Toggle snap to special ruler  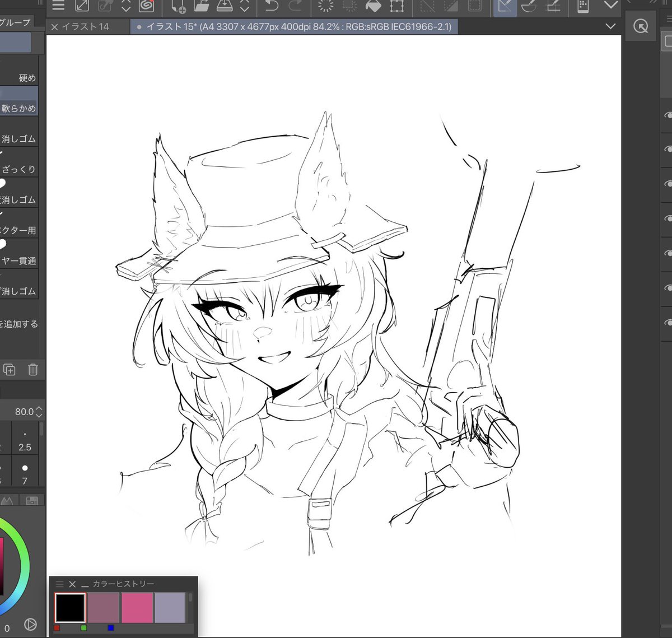click(x=529, y=6)
